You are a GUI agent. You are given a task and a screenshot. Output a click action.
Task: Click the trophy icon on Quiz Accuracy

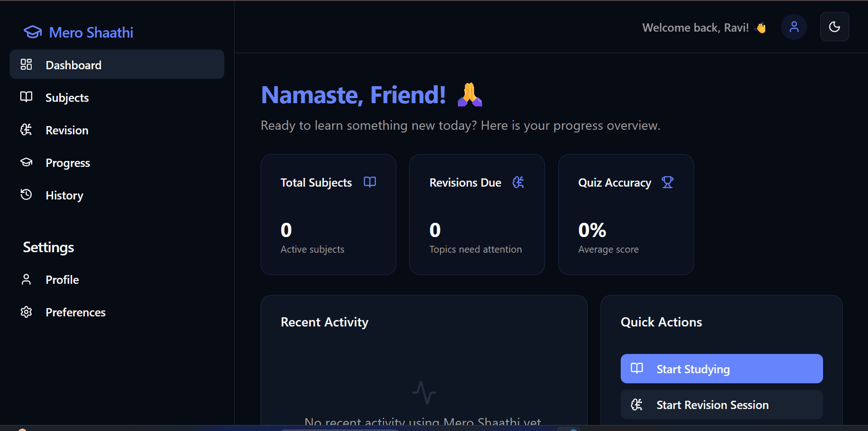pyautogui.click(x=668, y=182)
